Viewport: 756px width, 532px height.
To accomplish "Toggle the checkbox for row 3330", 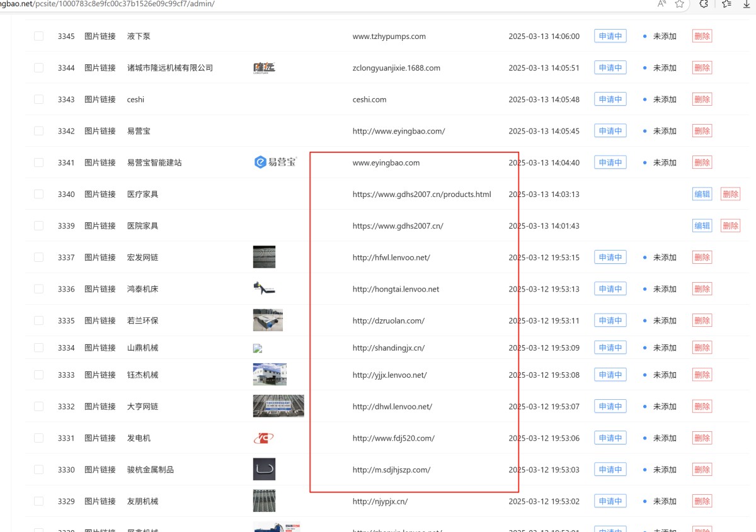I will point(39,470).
